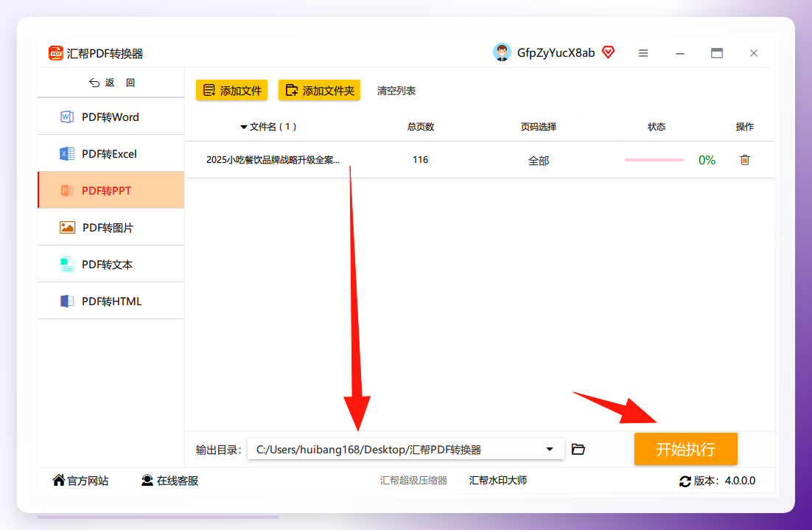The width and height of the screenshot is (812, 530).
Task: Open the 在线客服 link text
Action: pyautogui.click(x=178, y=481)
